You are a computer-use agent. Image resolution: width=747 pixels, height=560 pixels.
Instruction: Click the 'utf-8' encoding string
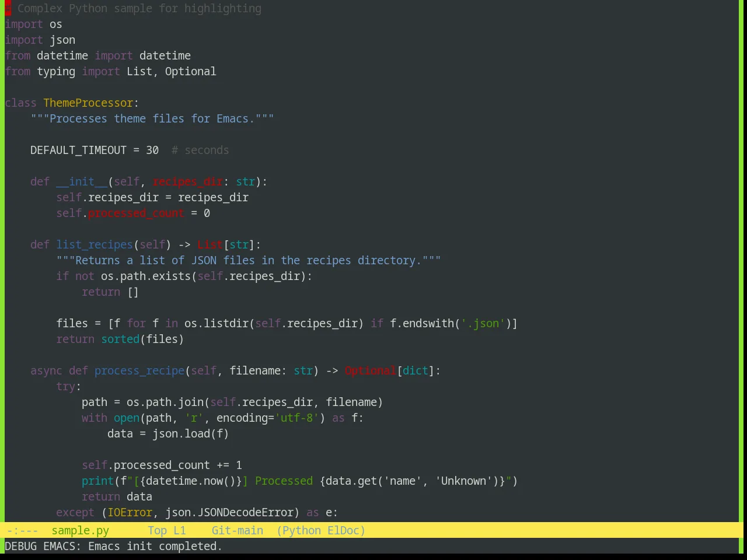coord(296,418)
